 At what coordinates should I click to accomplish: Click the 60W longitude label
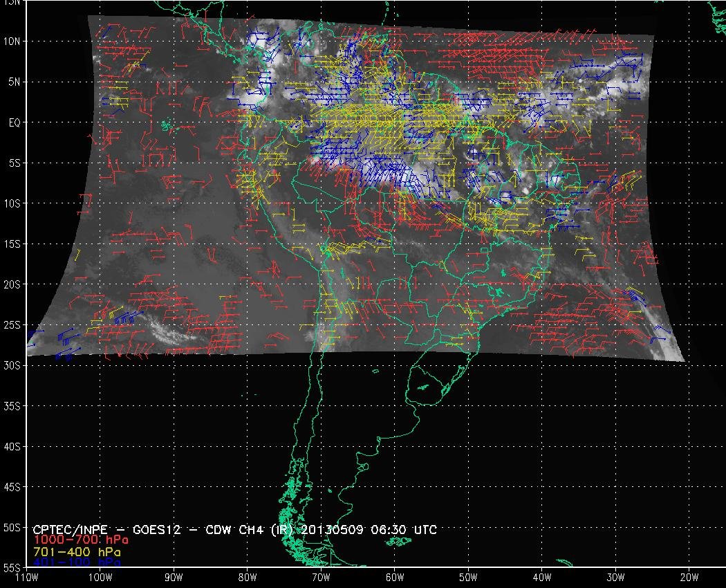(395, 577)
